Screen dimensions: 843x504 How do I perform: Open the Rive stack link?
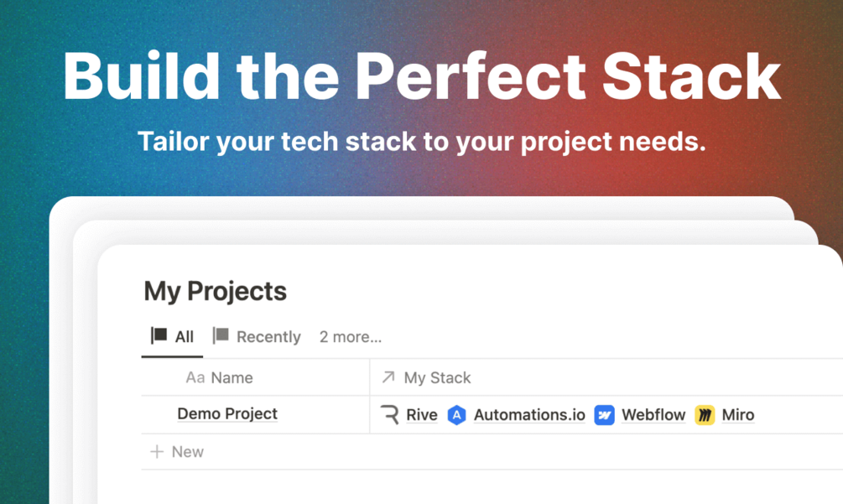[x=421, y=414]
